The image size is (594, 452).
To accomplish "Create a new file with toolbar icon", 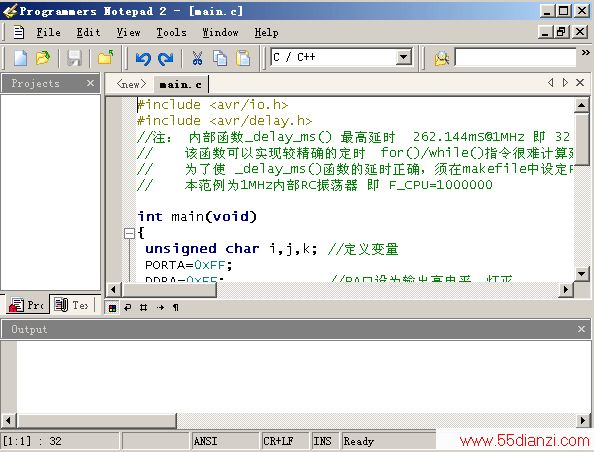I will click(x=20, y=58).
